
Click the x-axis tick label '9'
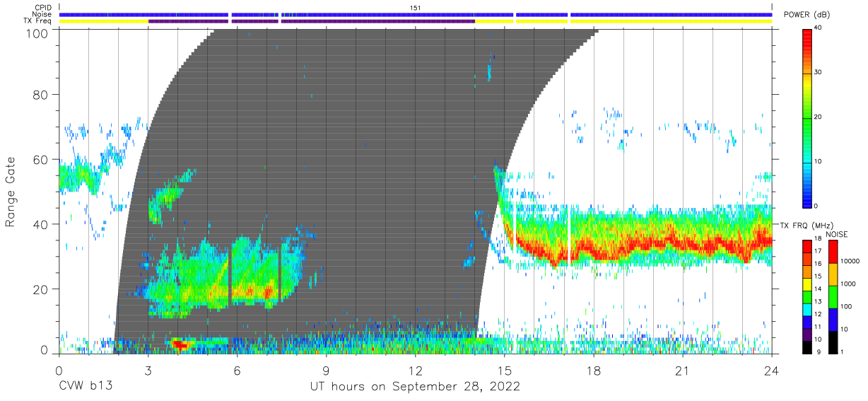[x=326, y=370]
